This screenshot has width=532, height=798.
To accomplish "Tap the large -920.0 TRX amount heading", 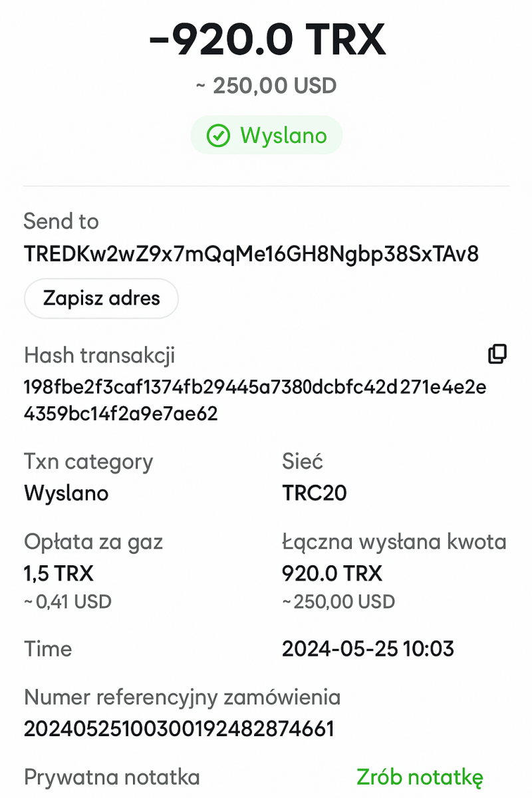I will pyautogui.click(x=267, y=40).
